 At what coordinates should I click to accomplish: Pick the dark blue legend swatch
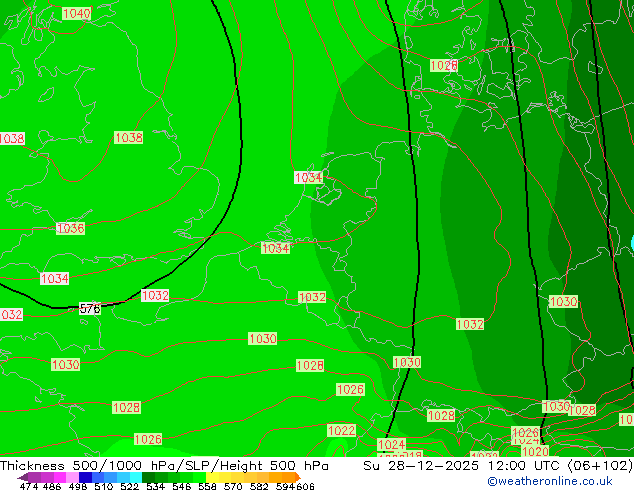coord(85,477)
